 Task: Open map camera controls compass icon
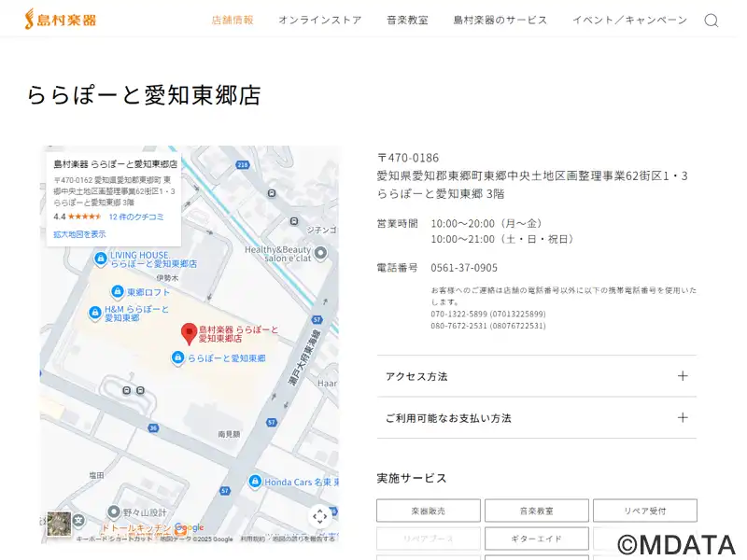[319, 516]
